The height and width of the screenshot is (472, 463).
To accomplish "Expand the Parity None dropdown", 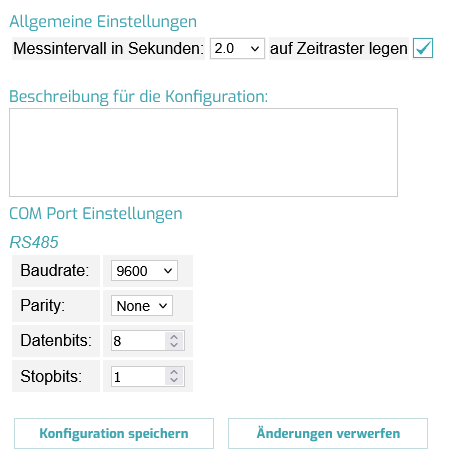I will click(x=142, y=306).
